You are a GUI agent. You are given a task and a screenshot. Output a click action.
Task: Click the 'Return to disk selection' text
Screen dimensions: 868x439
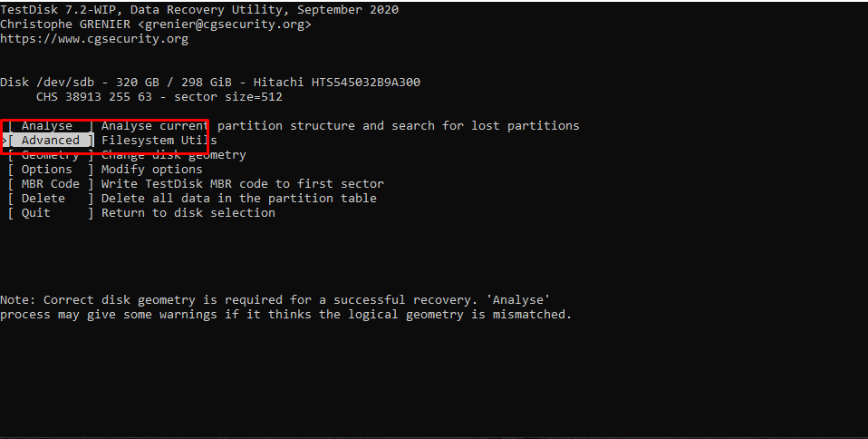[188, 213]
